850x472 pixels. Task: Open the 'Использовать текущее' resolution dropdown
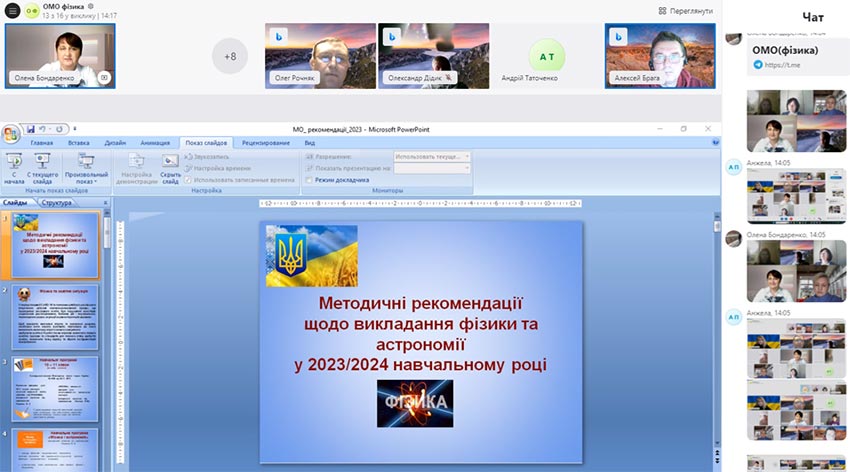pos(432,157)
